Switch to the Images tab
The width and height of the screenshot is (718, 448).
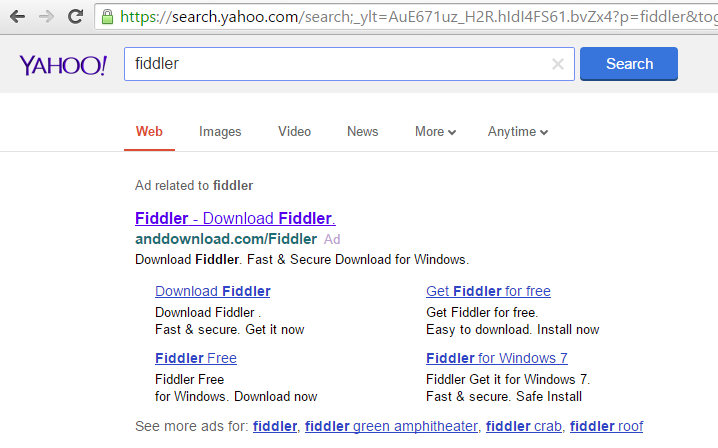pyautogui.click(x=220, y=131)
